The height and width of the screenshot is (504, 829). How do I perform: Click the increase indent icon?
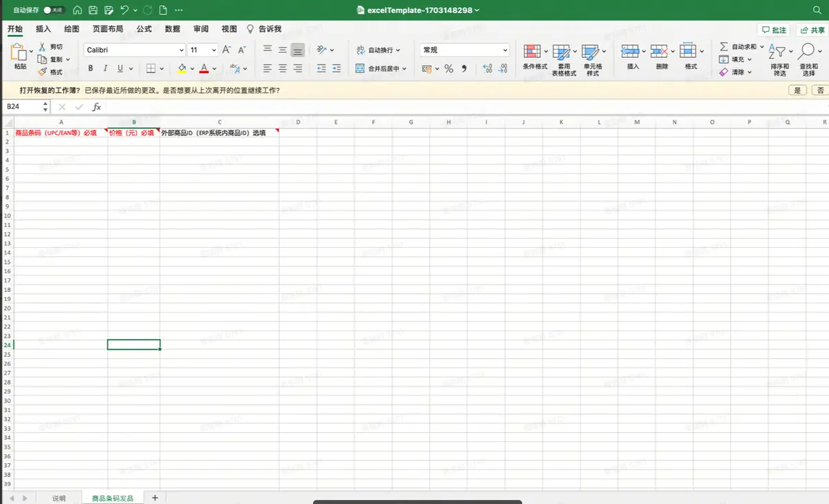click(336, 68)
